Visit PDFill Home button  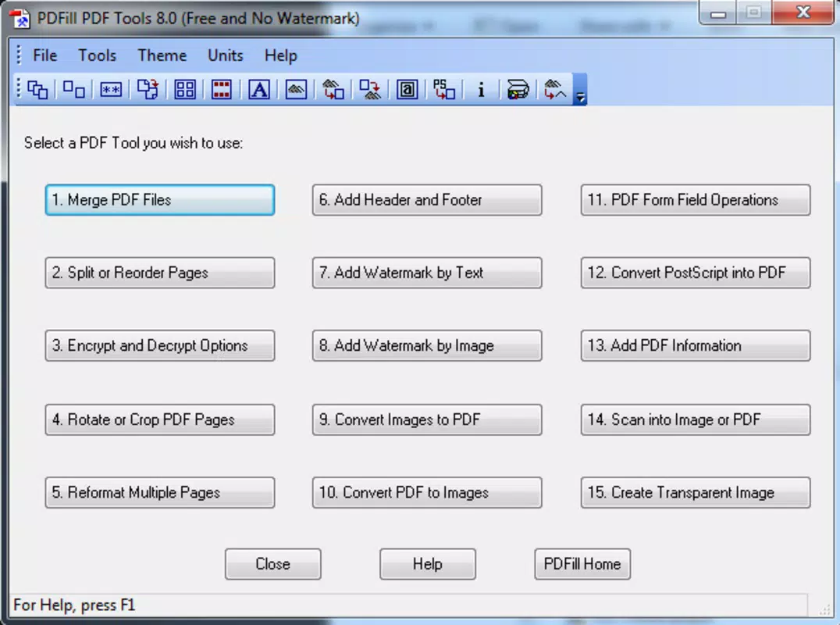[x=582, y=564]
